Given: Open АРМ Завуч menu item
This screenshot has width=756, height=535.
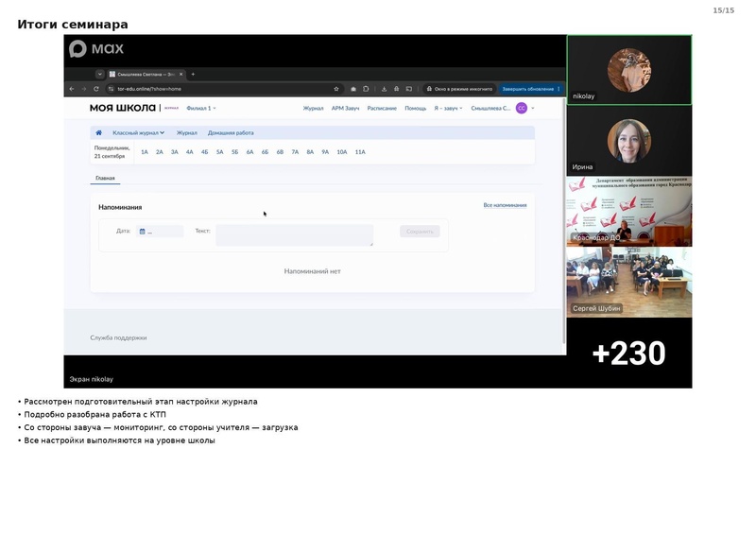Looking at the screenshot, I should point(345,108).
